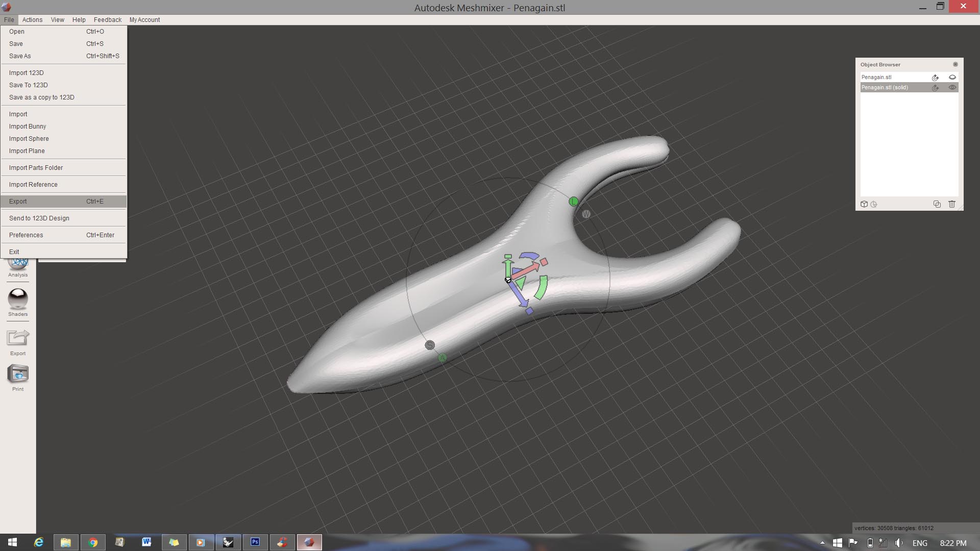The image size is (980, 551).
Task: Show hidden system tray icons
Action: 822,543
